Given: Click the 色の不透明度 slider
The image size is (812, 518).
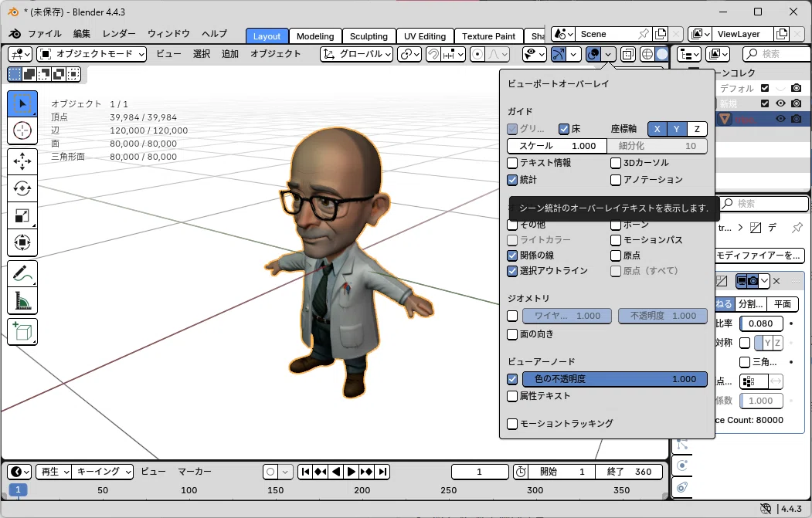Looking at the screenshot, I should (x=615, y=379).
